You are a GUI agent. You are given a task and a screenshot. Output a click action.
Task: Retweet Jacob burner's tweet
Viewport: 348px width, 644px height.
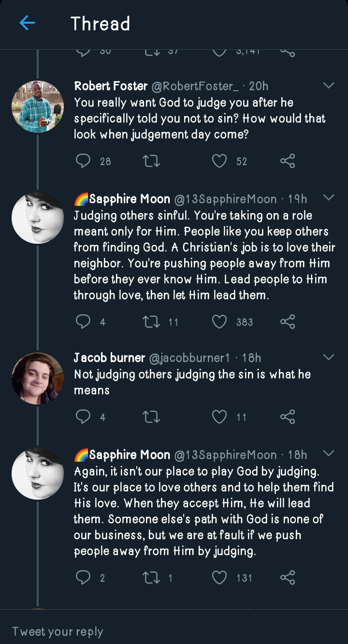(151, 417)
